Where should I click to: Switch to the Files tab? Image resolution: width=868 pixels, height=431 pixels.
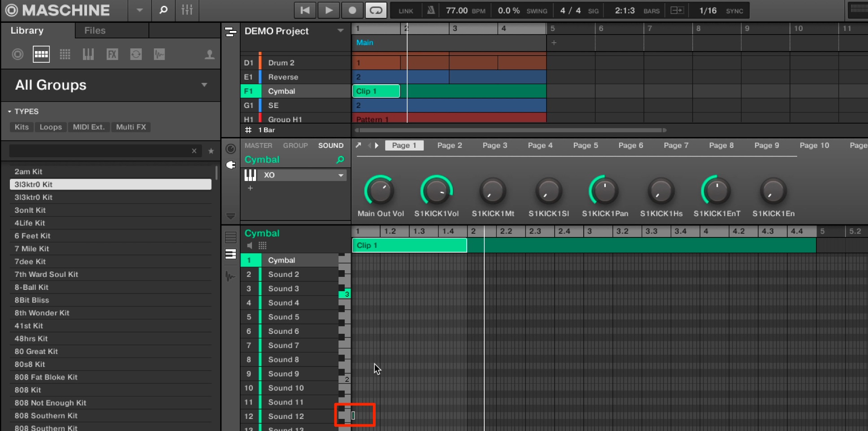tap(95, 30)
